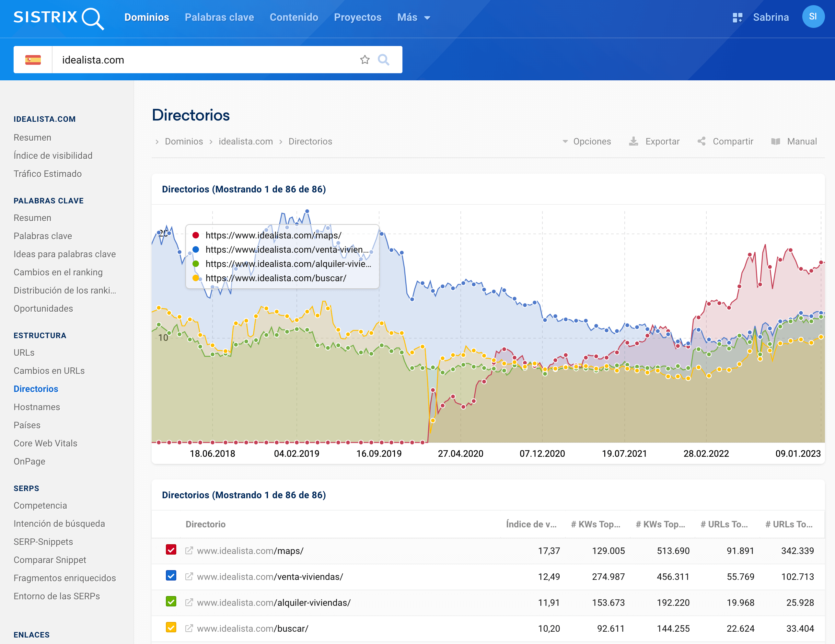Toggle the green alquiler-viviendas checkbox

click(171, 602)
